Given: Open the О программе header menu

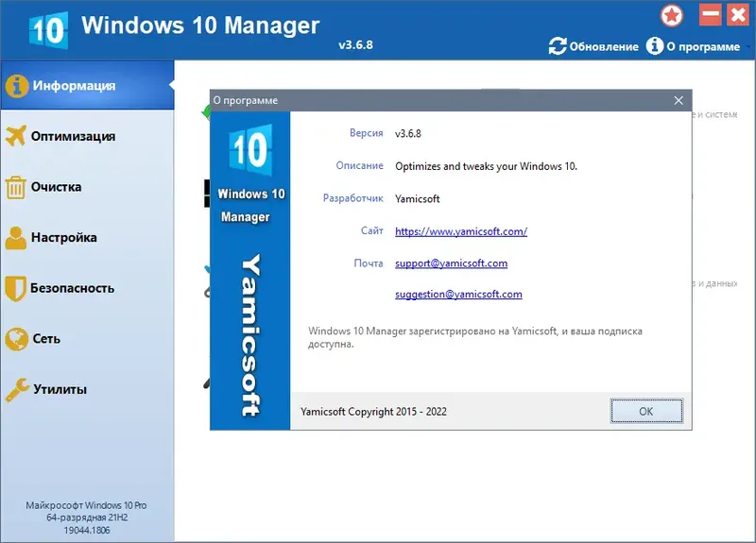Looking at the screenshot, I should pyautogui.click(x=703, y=46).
